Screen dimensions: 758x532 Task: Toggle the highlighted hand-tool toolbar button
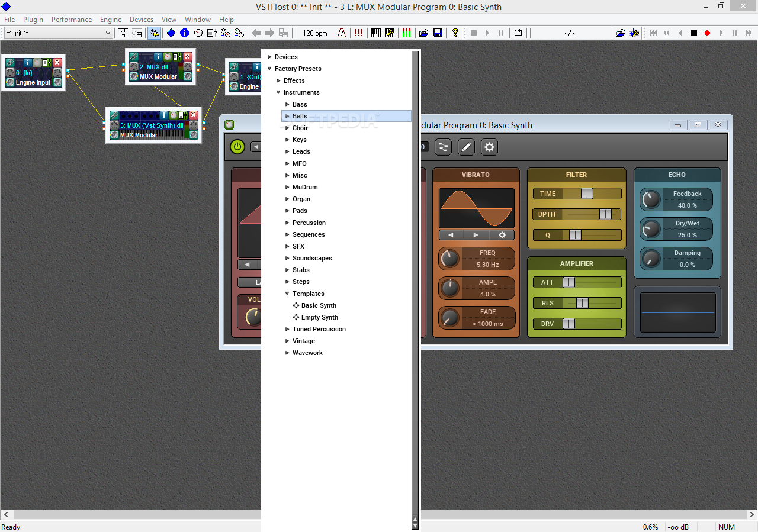[154, 33]
